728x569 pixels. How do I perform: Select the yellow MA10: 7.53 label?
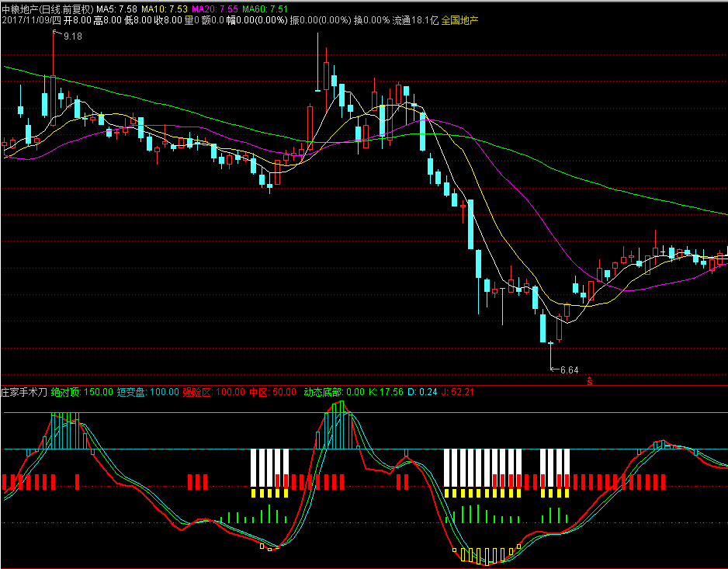click(x=165, y=9)
